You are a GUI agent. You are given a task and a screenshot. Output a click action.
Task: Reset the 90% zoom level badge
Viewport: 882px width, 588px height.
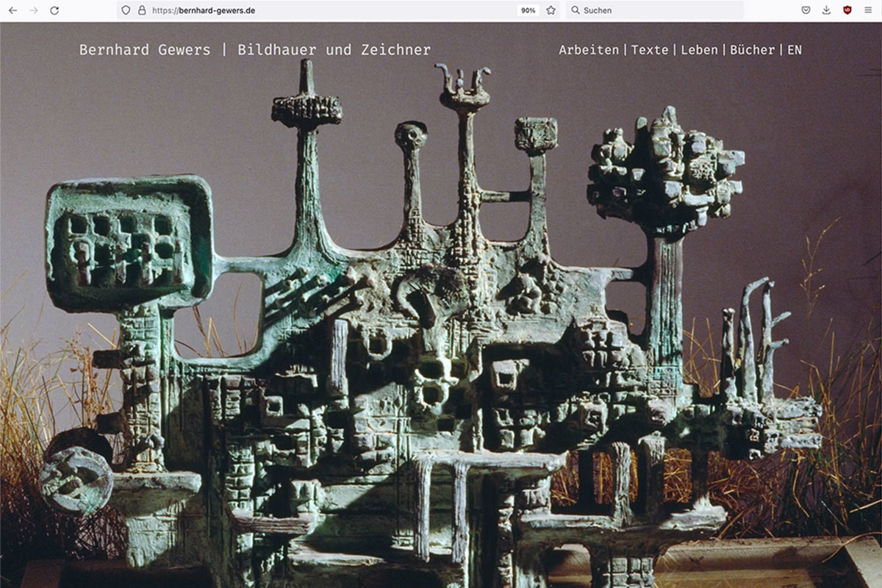tap(528, 10)
